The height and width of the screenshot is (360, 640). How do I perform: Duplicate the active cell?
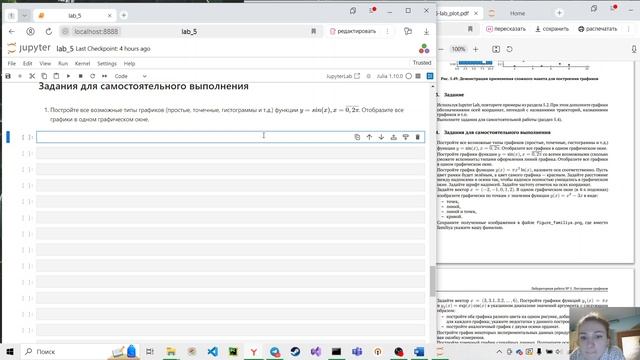[357, 137]
